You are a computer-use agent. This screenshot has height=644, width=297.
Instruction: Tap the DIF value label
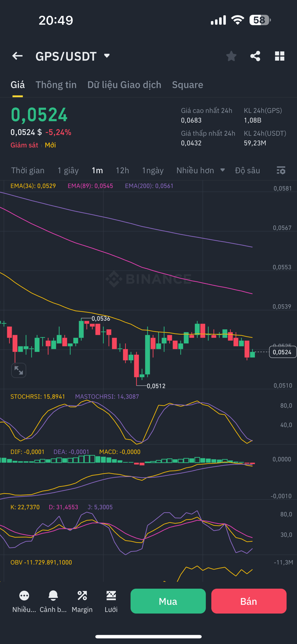(28, 452)
